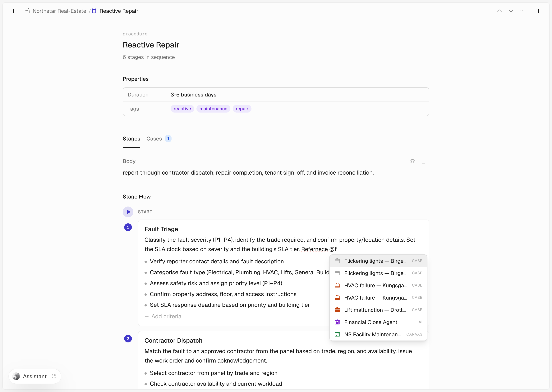Navigate to previous item with up chevron
The image size is (552, 392).
499,11
